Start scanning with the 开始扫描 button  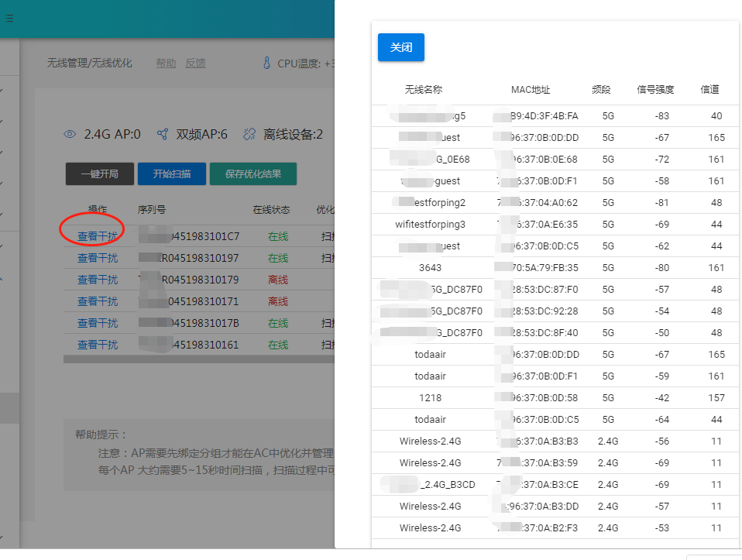[x=172, y=174]
